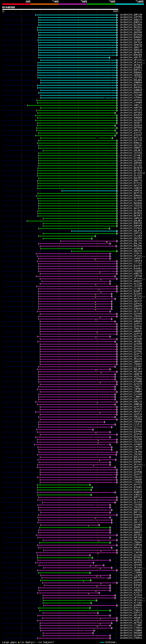This screenshot has height=644, width=146.
Task: Click hit UniRef100_Q9LNE4
Action: tap(131, 221)
